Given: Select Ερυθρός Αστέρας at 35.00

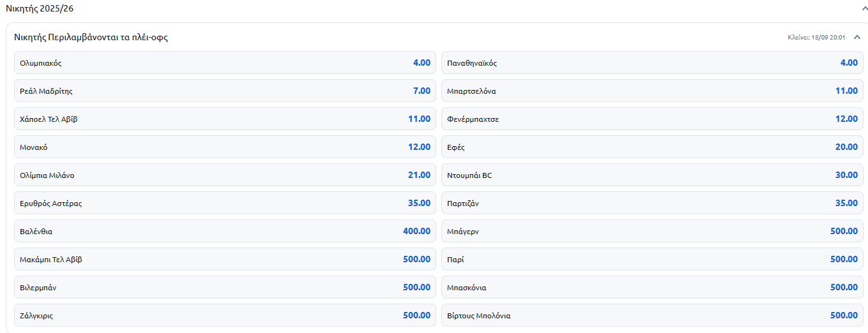Looking at the screenshot, I should (225, 204).
